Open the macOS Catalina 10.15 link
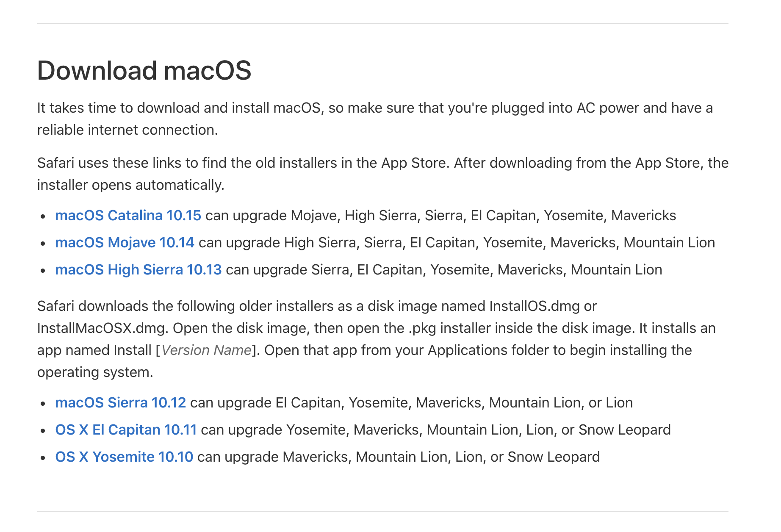 tap(128, 216)
